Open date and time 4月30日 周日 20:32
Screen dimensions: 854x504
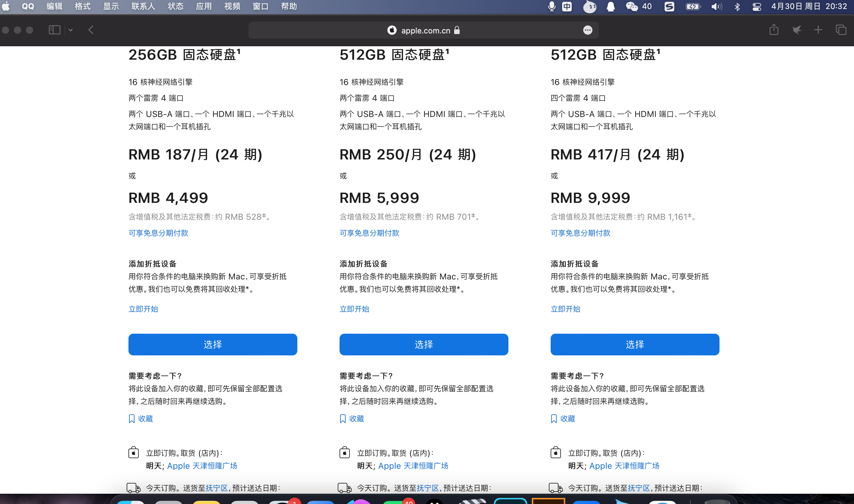coord(809,6)
